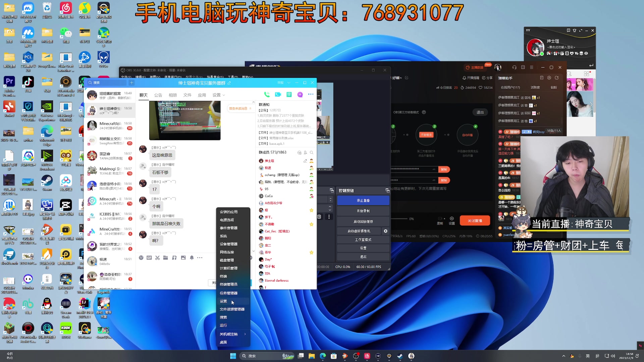Open virtual camera settings via its gear icon
Image resolution: width=644 pixels, height=362 pixels.
pyautogui.click(x=385, y=231)
